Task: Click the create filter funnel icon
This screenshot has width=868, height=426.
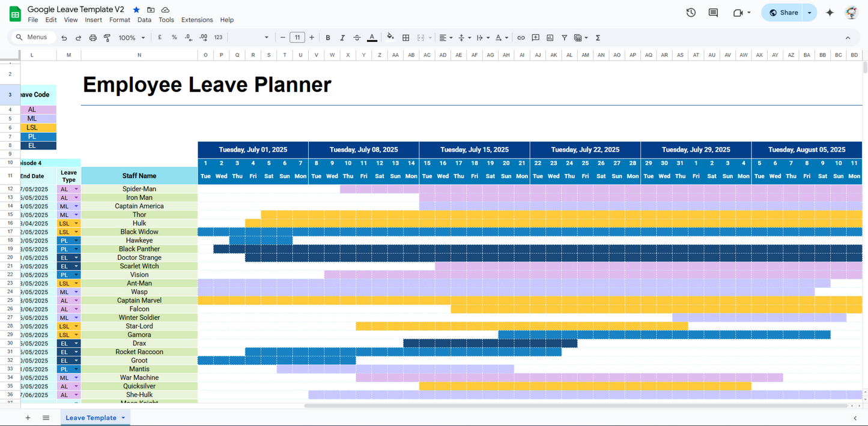Action: point(565,38)
